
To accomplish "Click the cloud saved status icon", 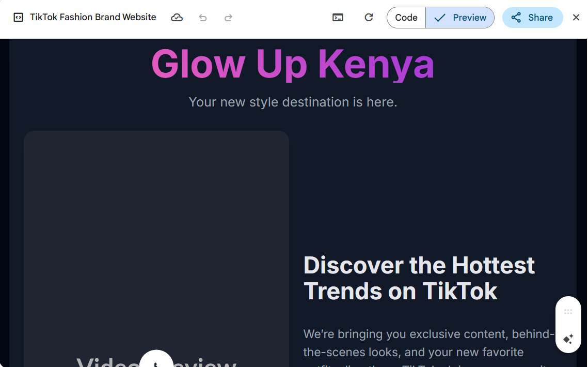I will click(177, 18).
